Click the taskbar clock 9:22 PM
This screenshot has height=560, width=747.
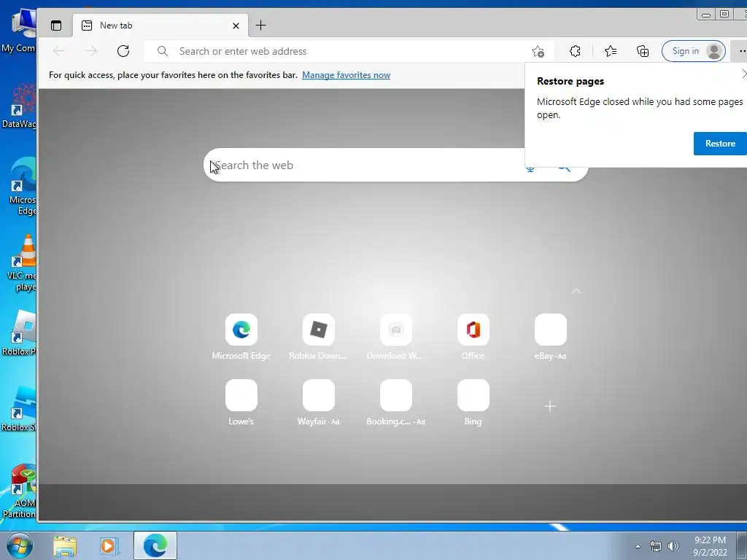[710, 546]
